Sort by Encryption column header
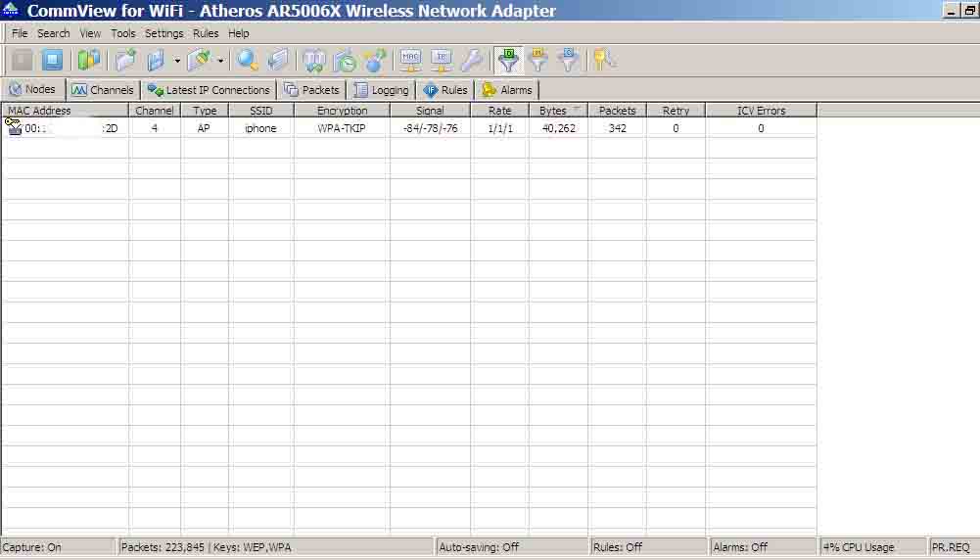 [342, 111]
